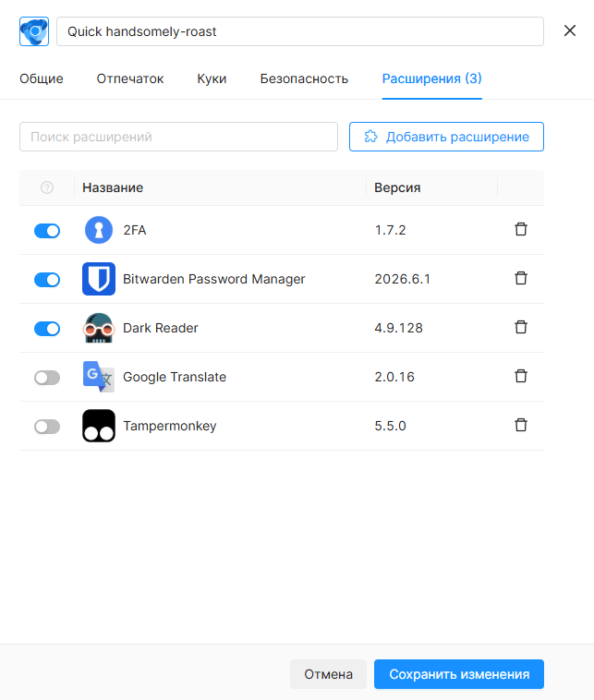The image size is (594, 700).
Task: Click version 4.9.128 cell
Action: click(398, 328)
